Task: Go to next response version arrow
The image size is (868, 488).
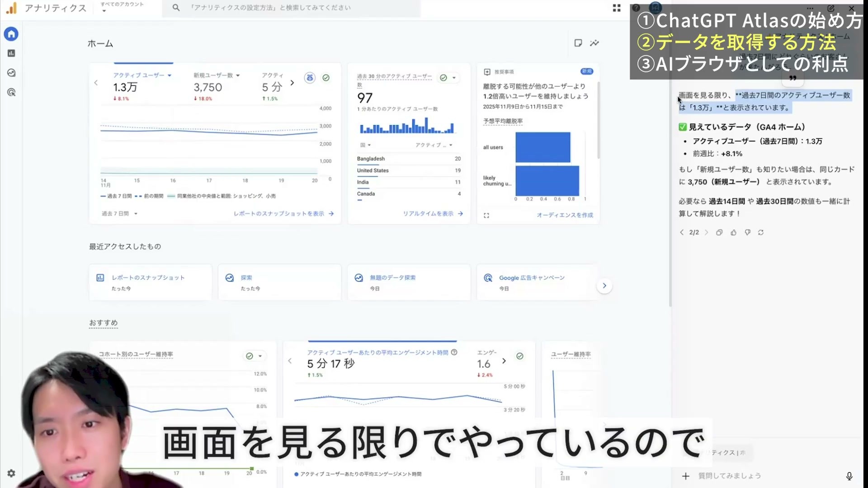Action: [707, 232]
